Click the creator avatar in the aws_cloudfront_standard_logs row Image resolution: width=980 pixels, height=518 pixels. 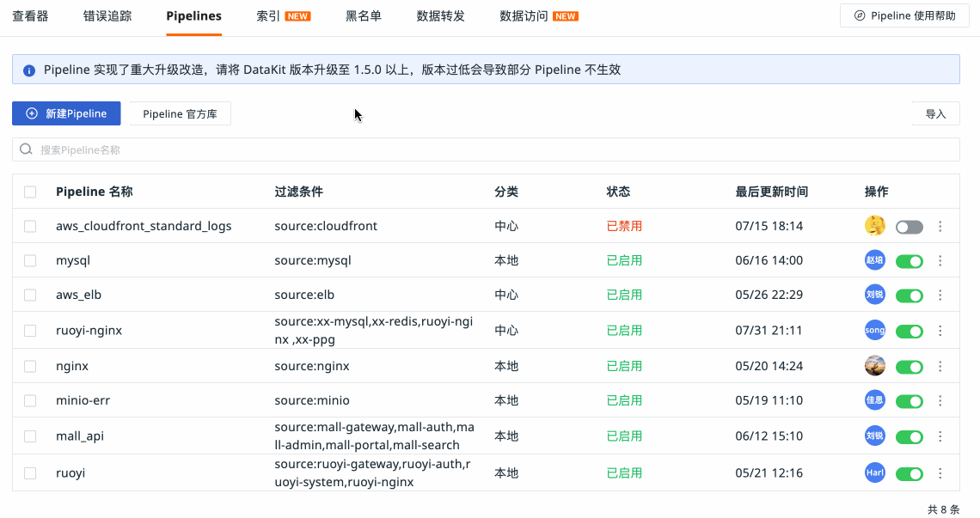click(874, 226)
